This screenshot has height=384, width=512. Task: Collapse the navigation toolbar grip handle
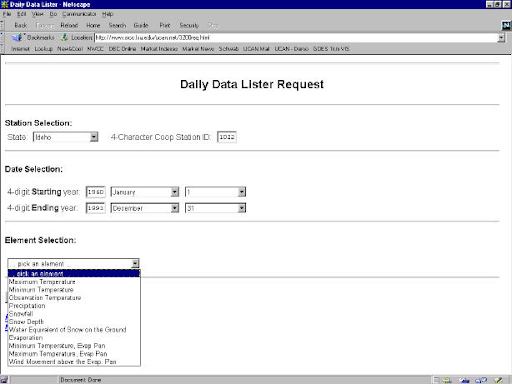[2, 25]
